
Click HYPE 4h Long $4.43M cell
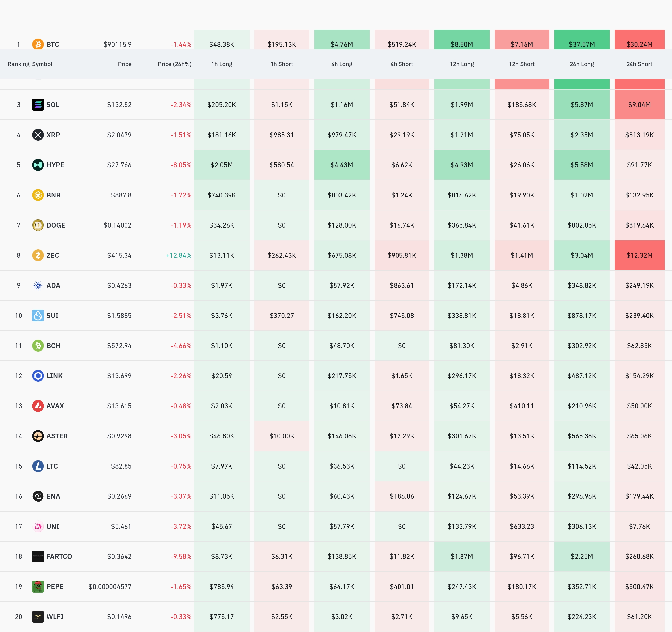pyautogui.click(x=341, y=165)
